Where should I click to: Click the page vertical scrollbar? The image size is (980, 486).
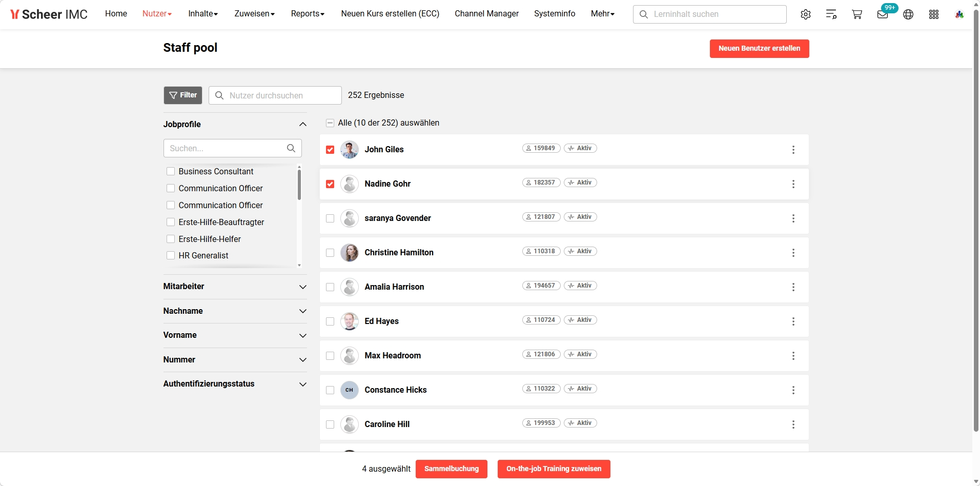click(x=976, y=220)
